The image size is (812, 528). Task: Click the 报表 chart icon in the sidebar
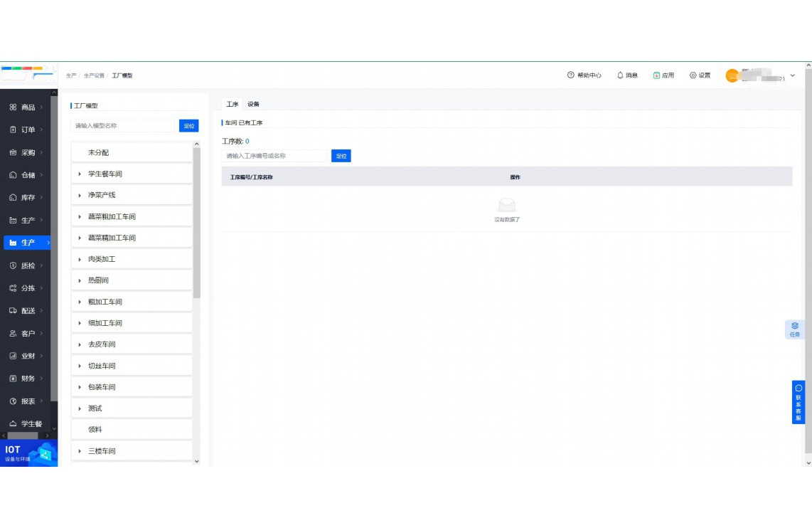pos(13,401)
